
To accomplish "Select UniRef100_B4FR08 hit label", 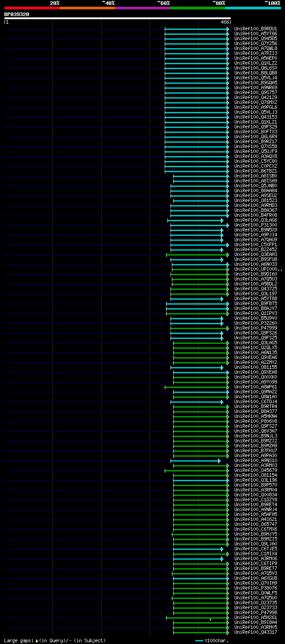I will pyautogui.click(x=256, y=215).
